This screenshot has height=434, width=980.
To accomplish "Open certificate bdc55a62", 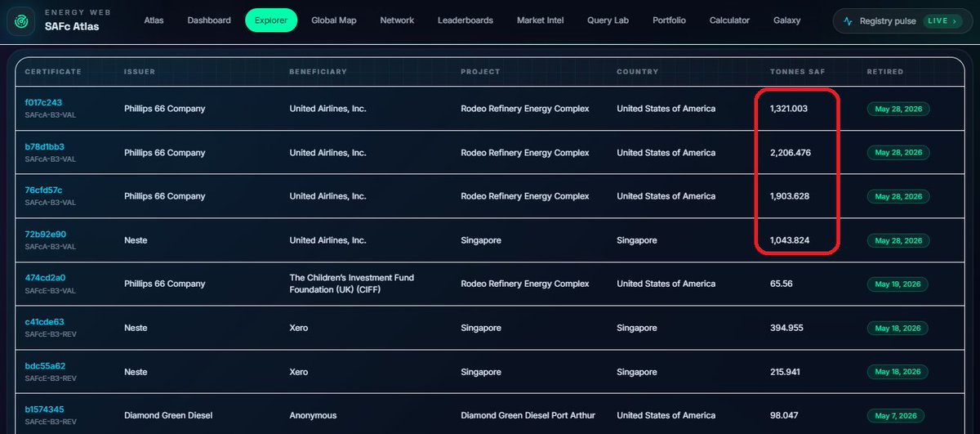I will pos(45,365).
